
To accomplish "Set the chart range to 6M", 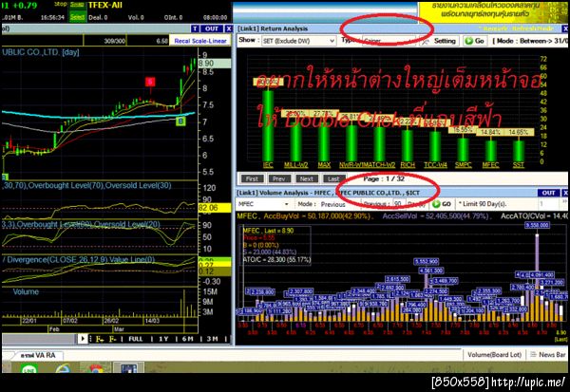I will pyautogui.click(x=187, y=339).
